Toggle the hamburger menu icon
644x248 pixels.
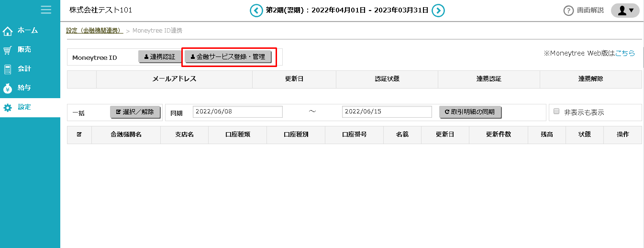[46, 10]
